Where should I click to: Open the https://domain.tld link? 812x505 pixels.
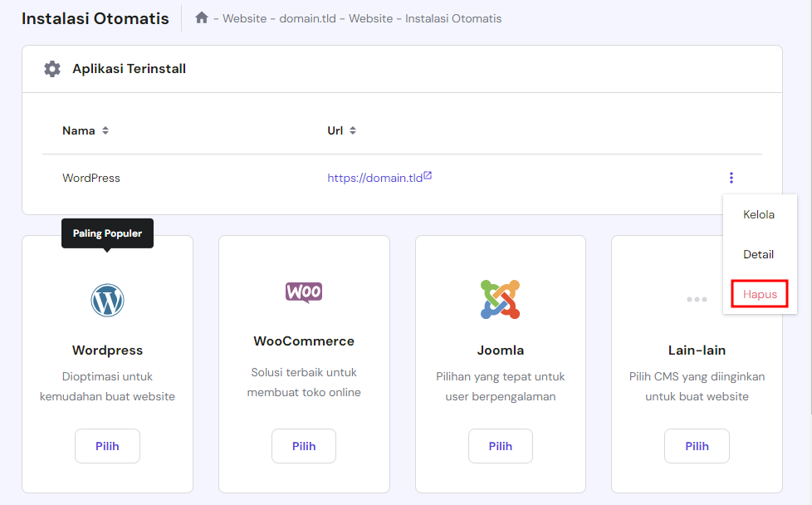point(374,177)
